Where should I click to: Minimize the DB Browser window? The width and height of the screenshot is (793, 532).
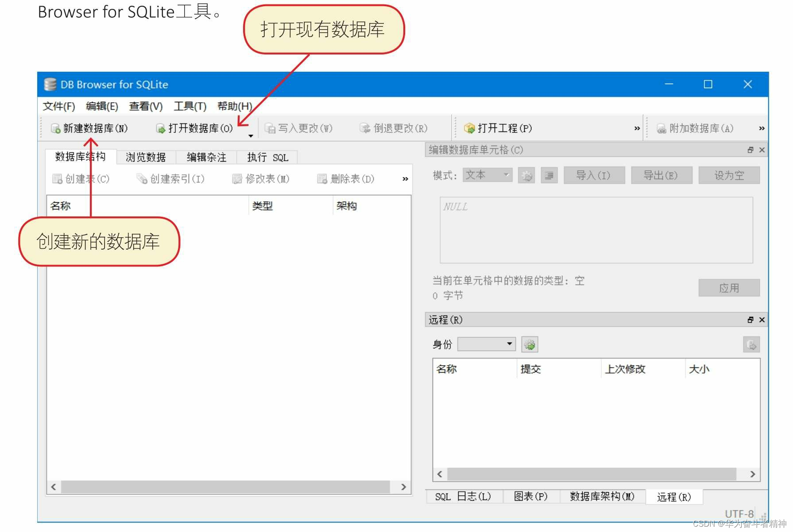[x=669, y=84]
